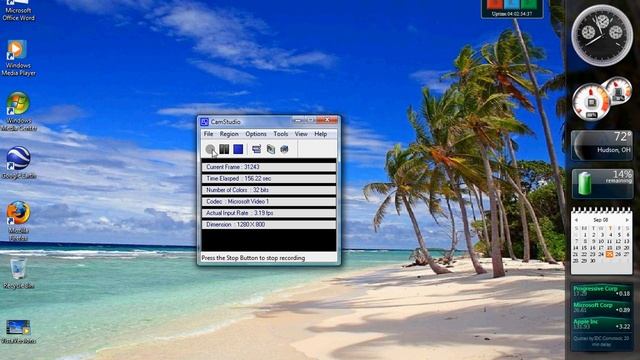Click the 'Number of Colors : 32 bits' row
640x360 pixels.
pyautogui.click(x=269, y=190)
